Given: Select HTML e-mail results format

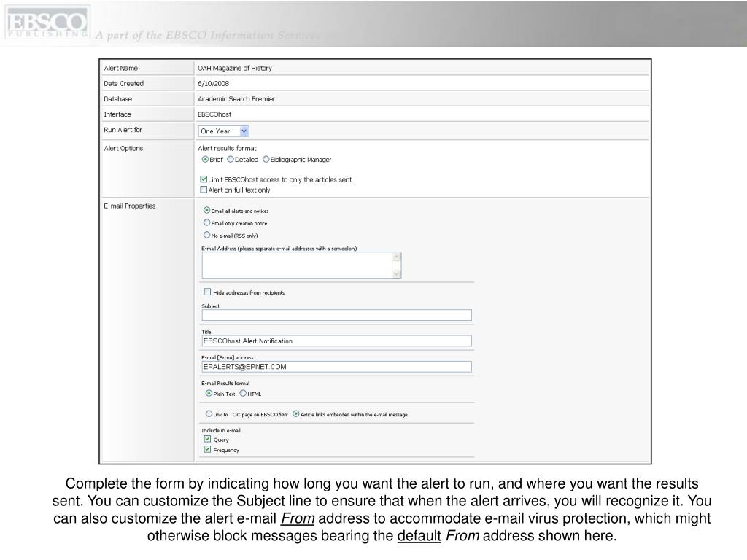Looking at the screenshot, I should [243, 393].
